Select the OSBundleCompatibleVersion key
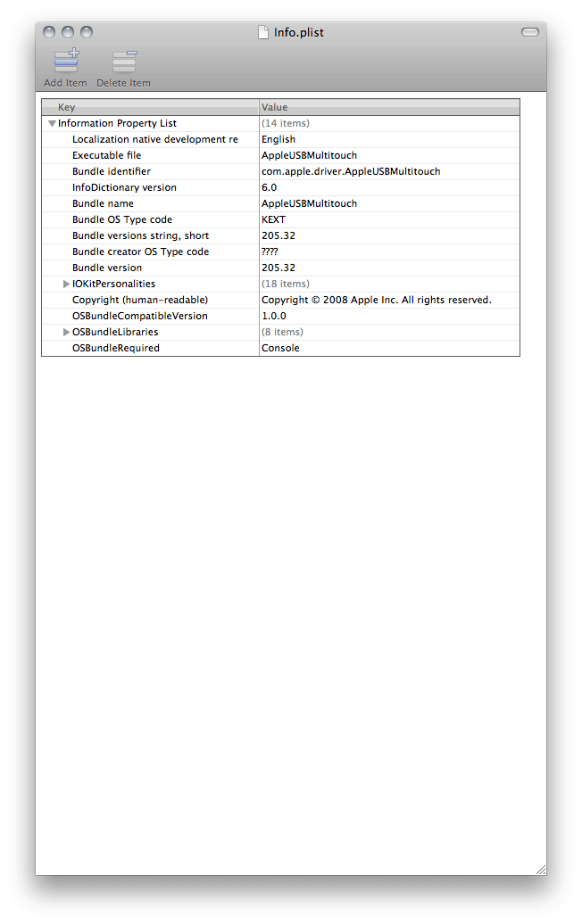 point(140,316)
